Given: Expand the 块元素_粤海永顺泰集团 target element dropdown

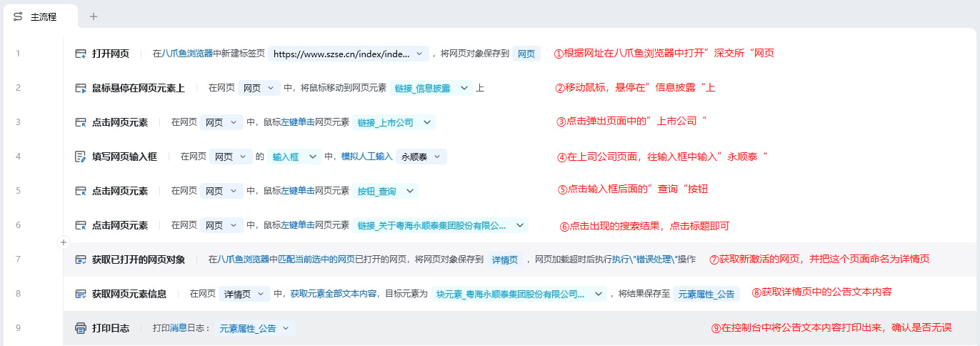Looking at the screenshot, I should click(519, 294).
